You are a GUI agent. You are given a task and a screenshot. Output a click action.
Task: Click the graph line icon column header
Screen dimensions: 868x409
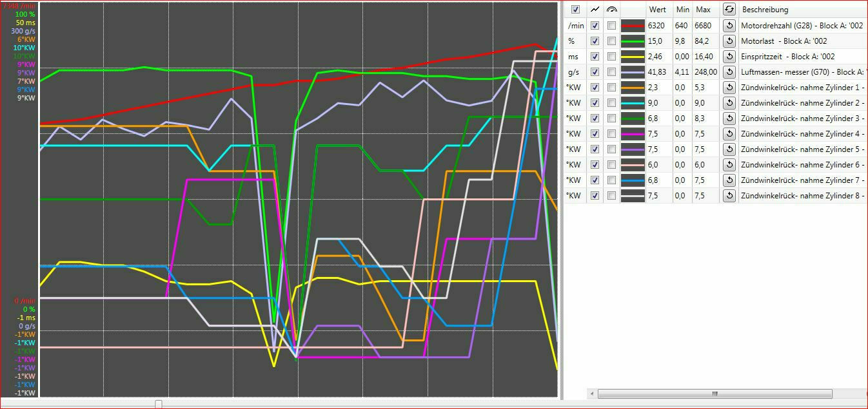(x=595, y=10)
